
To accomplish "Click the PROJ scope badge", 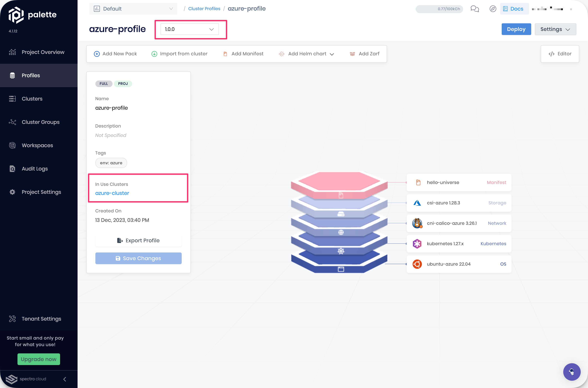I will pos(123,84).
